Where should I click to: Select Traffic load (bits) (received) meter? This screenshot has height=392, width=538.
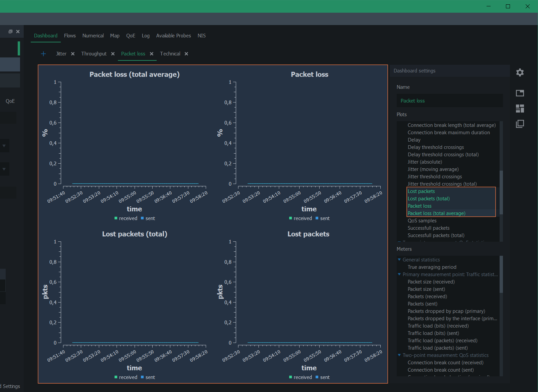point(438,326)
